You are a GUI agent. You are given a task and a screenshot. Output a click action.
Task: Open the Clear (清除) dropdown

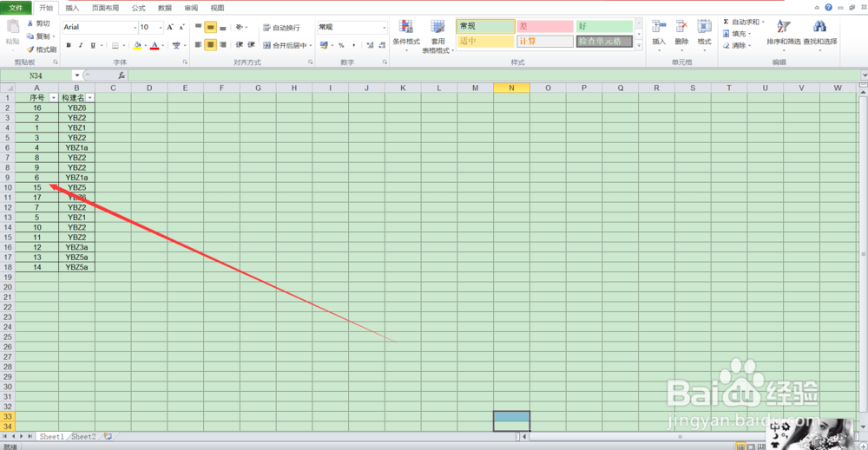(x=737, y=45)
